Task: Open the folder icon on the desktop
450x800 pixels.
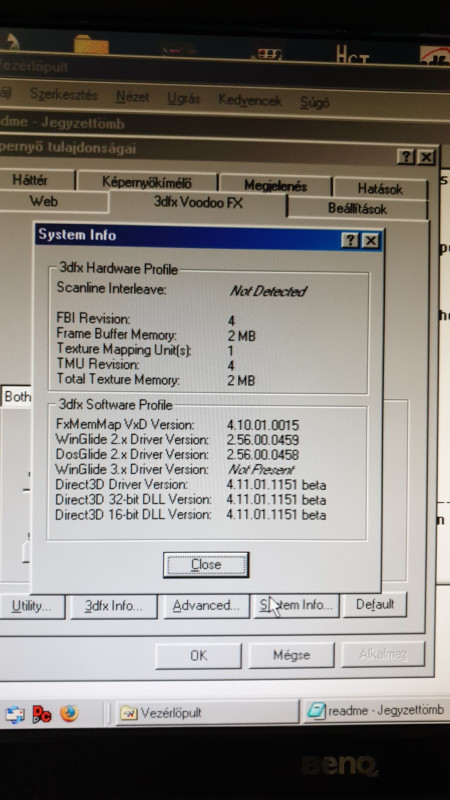Action: [x=91, y=44]
